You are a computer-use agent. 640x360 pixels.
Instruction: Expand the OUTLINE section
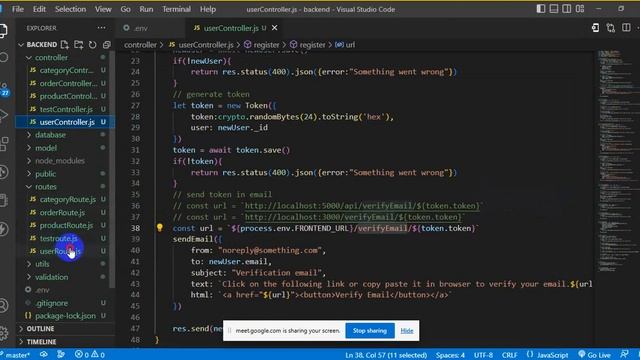pyautogui.click(x=40, y=329)
